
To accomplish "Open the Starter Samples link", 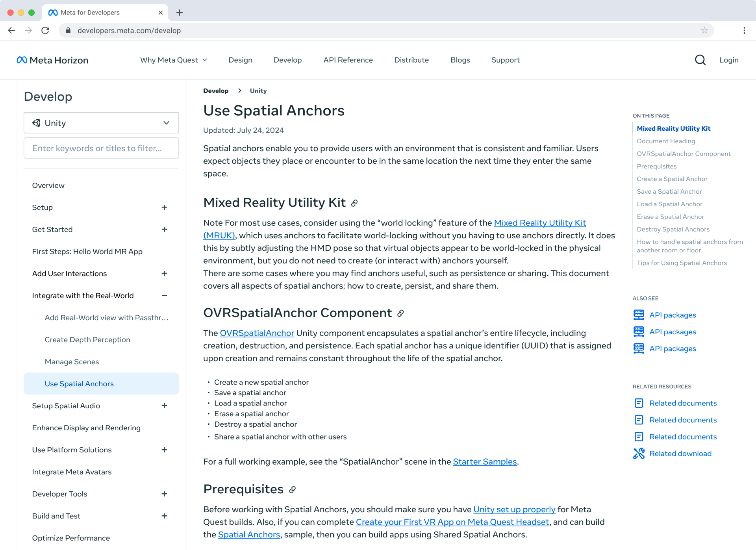I will pos(485,462).
